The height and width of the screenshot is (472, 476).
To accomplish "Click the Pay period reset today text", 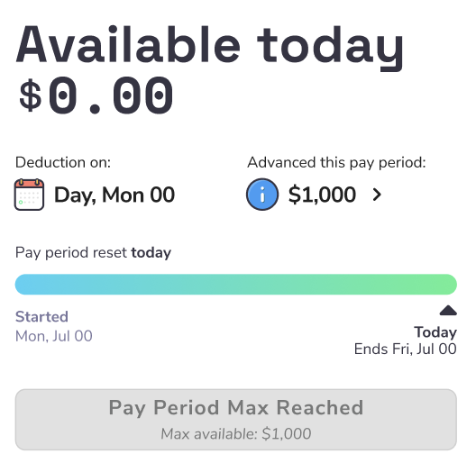I will pos(93,253).
